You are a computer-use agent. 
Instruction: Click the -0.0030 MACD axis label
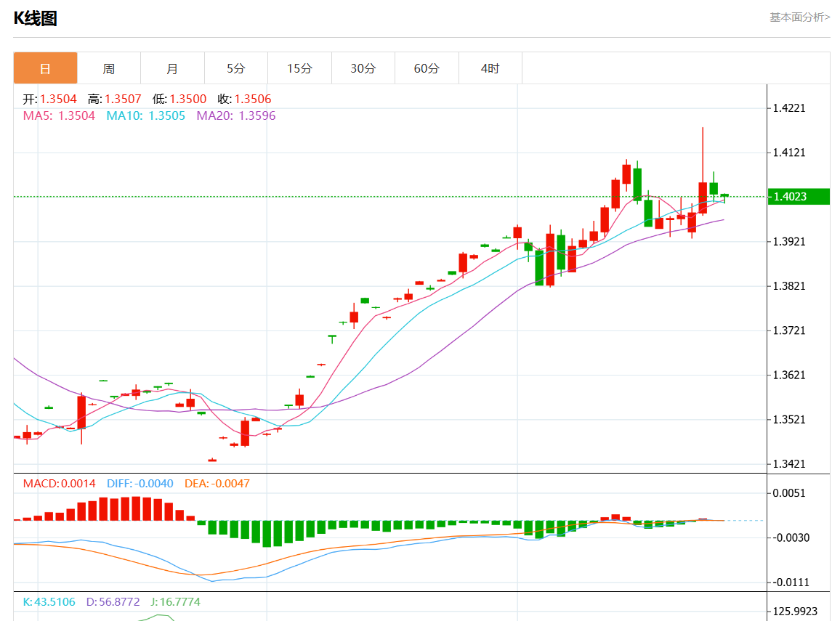coord(791,537)
